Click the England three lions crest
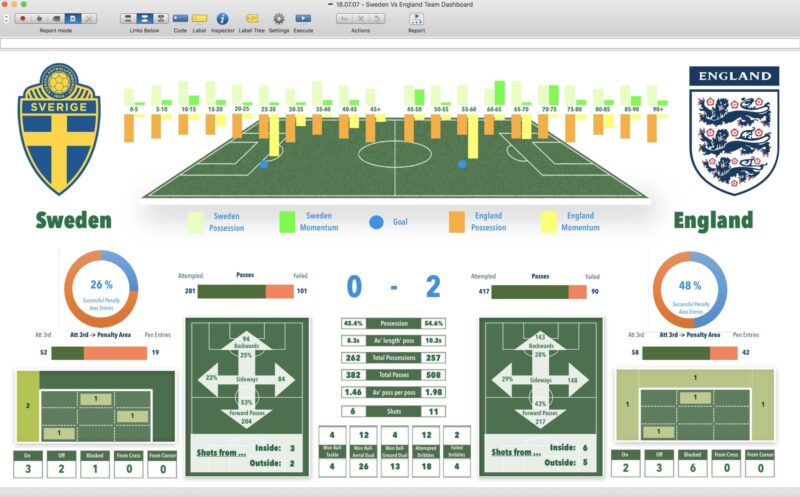The width and height of the screenshot is (800, 497). point(734,130)
